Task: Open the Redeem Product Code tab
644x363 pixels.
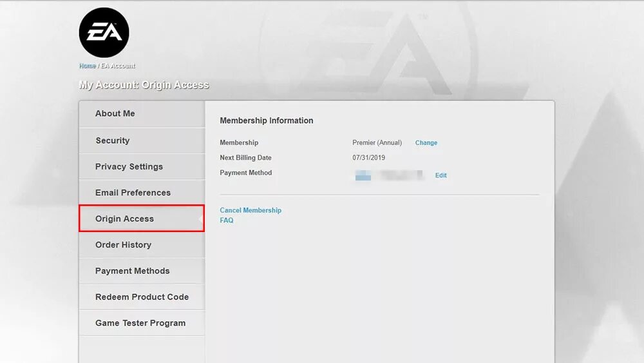Action: click(142, 297)
